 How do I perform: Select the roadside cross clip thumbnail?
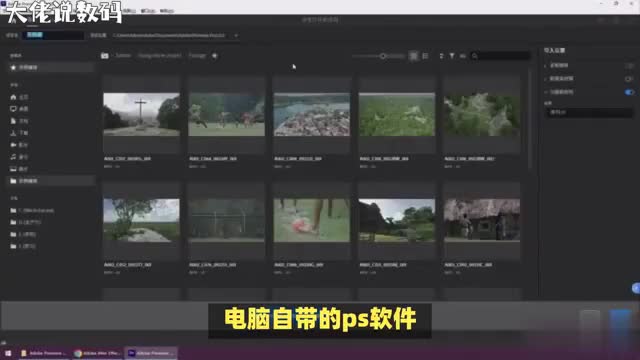[141, 114]
